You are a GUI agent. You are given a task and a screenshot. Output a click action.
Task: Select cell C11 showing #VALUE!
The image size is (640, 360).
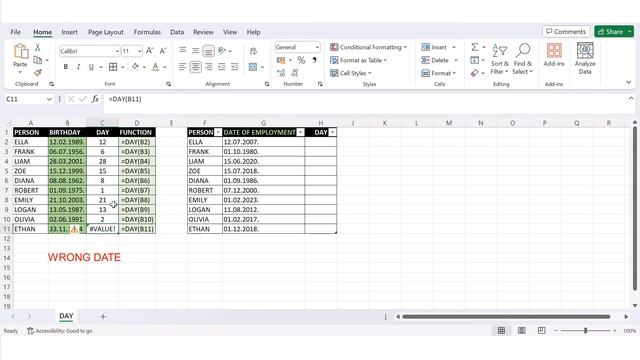tap(102, 229)
